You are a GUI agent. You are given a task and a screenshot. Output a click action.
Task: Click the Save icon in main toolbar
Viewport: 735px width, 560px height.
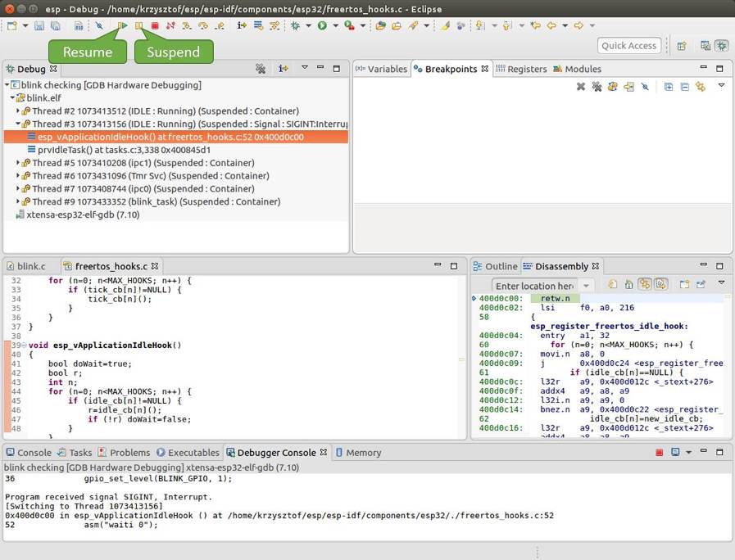[x=39, y=26]
